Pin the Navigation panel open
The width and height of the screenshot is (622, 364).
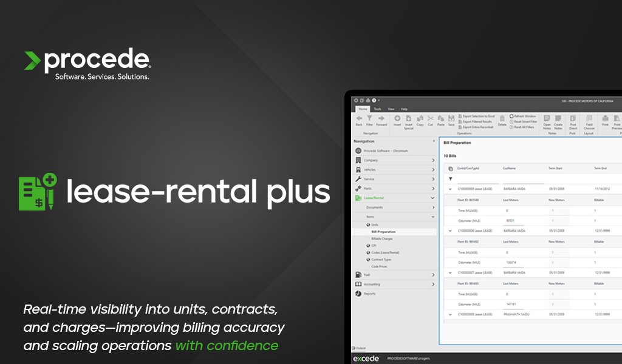[434, 141]
